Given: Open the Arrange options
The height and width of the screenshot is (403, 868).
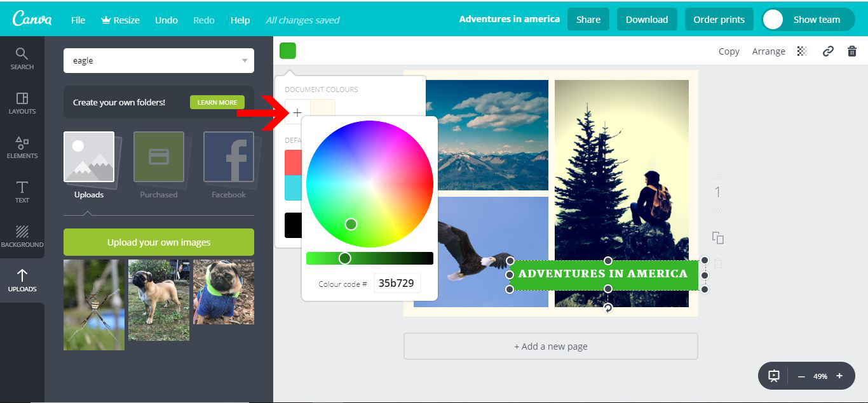Looking at the screenshot, I should point(768,51).
